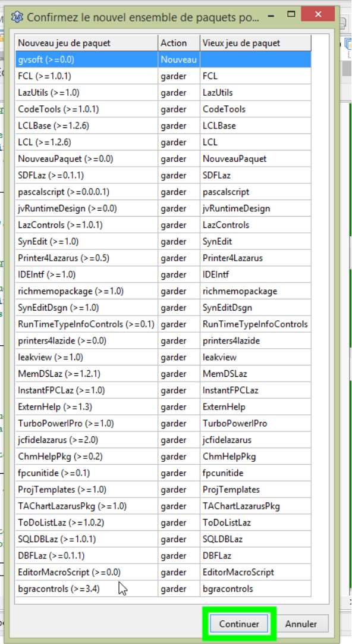
Task: Click the 'Vieux jeu de paquet' column header
Action: point(256,43)
